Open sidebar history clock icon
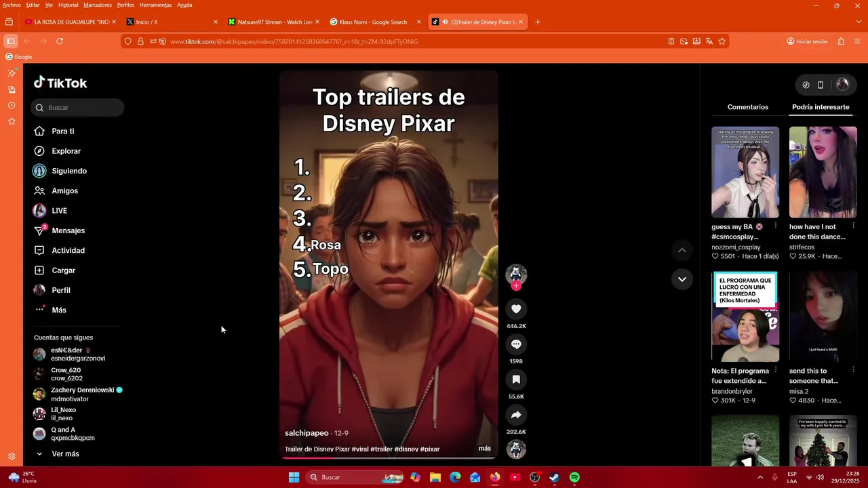This screenshot has width=868, height=488. (x=12, y=105)
